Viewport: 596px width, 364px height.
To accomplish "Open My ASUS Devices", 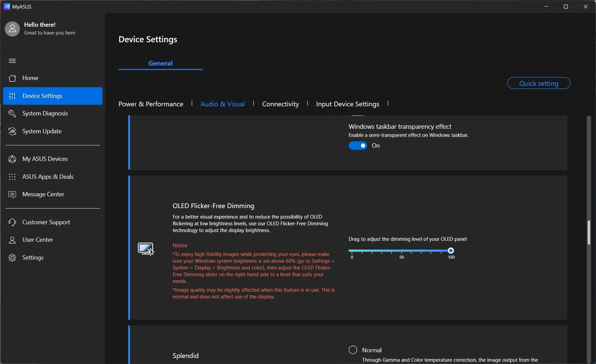I will (x=52, y=159).
